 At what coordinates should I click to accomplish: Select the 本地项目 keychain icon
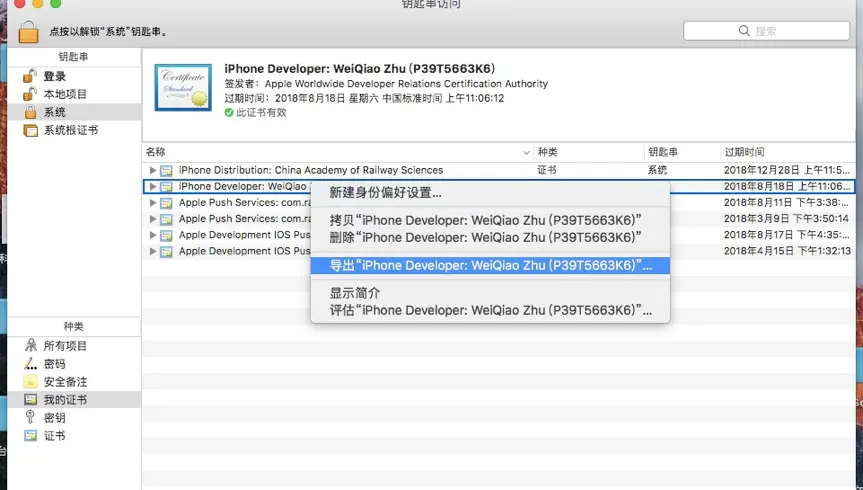(30, 94)
